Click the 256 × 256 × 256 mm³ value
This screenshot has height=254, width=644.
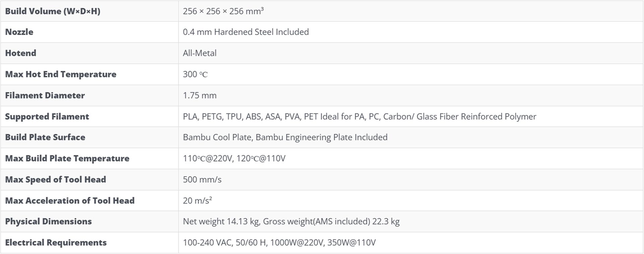click(223, 11)
